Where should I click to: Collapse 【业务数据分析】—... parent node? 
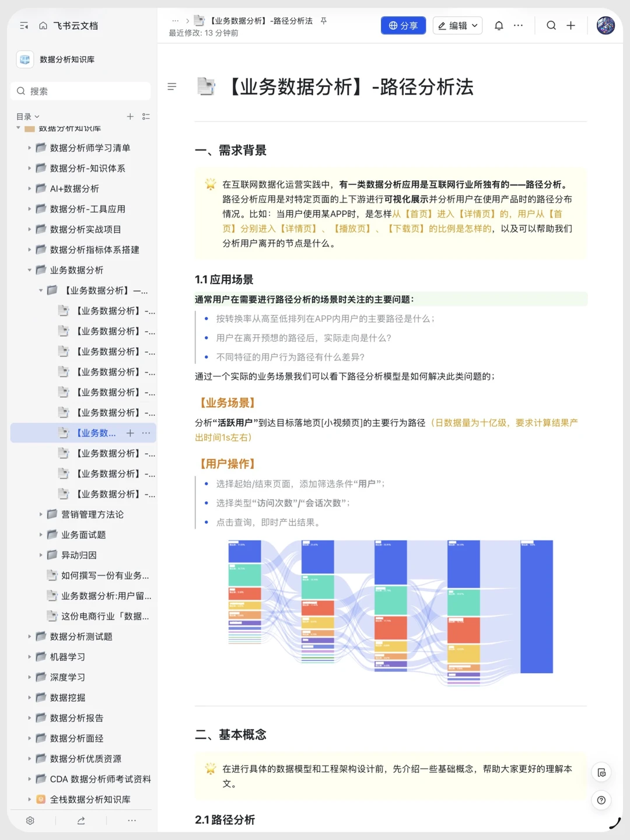pyautogui.click(x=41, y=290)
